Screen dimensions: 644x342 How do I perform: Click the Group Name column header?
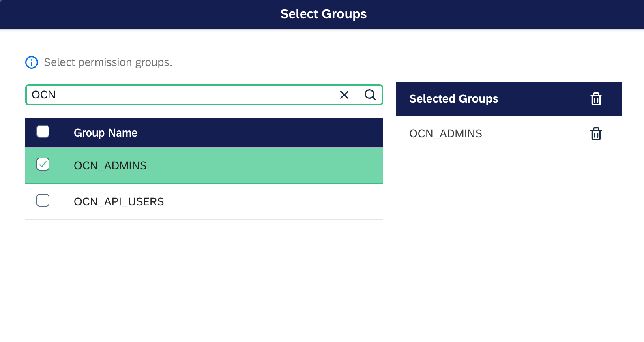(x=105, y=133)
